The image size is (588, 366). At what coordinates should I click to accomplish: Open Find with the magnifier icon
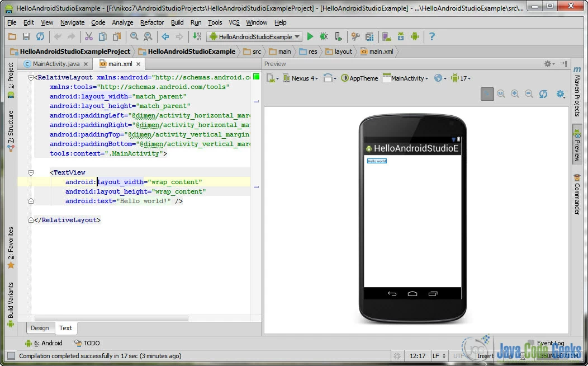[134, 36]
